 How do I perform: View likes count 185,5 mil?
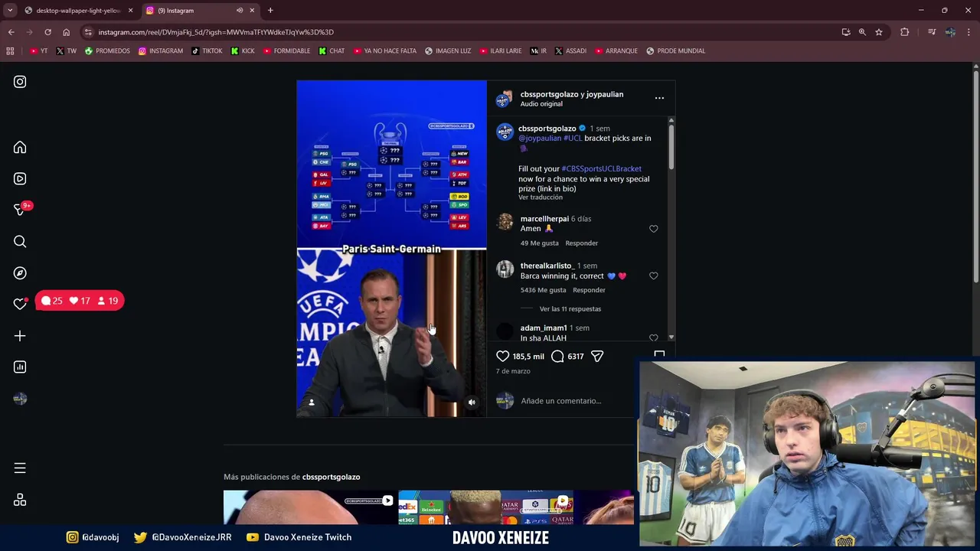(x=528, y=357)
